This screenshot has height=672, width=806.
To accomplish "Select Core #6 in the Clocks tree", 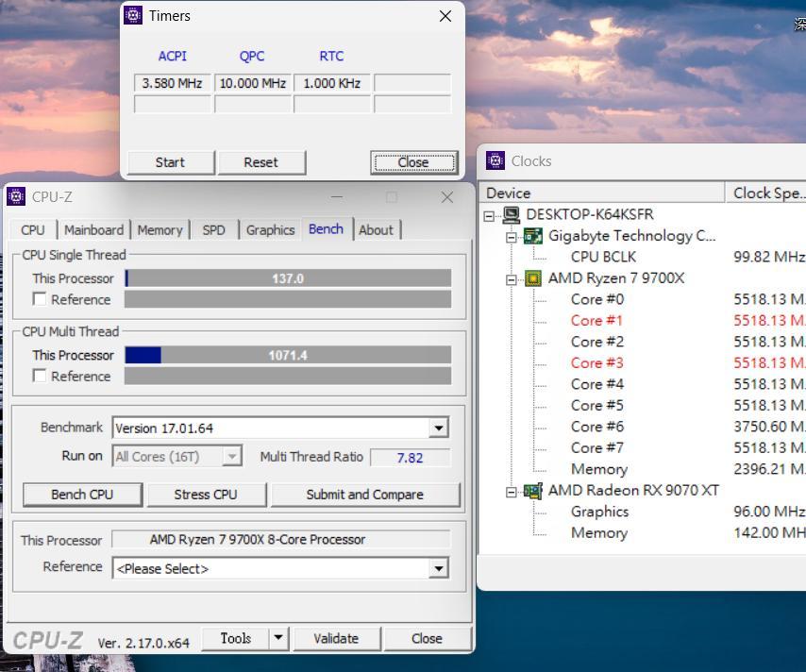I will (x=596, y=427).
